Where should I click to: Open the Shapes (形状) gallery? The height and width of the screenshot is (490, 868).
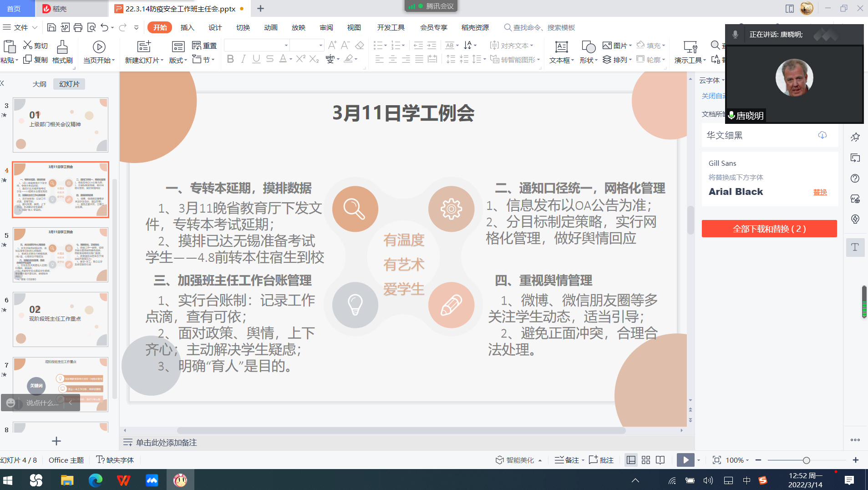tap(588, 52)
